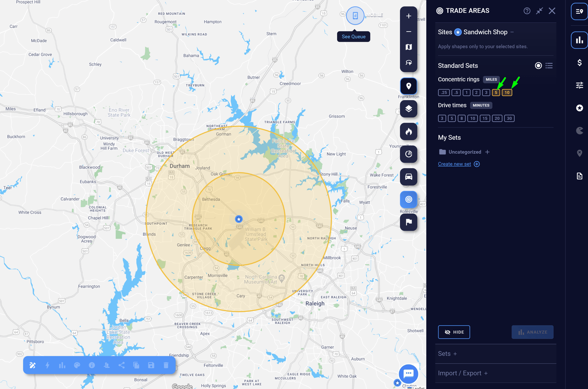Open the dollar sign sidebar icon
The width and height of the screenshot is (588, 389).
coord(579,63)
